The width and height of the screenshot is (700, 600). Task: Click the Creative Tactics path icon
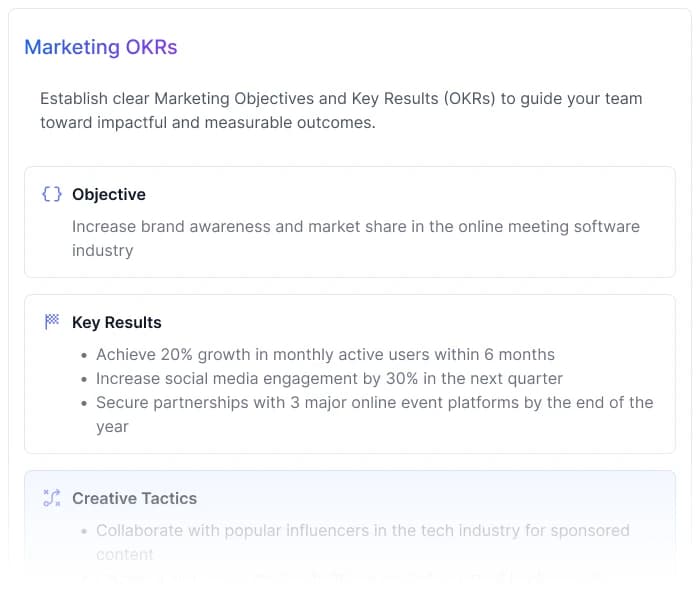coord(52,498)
